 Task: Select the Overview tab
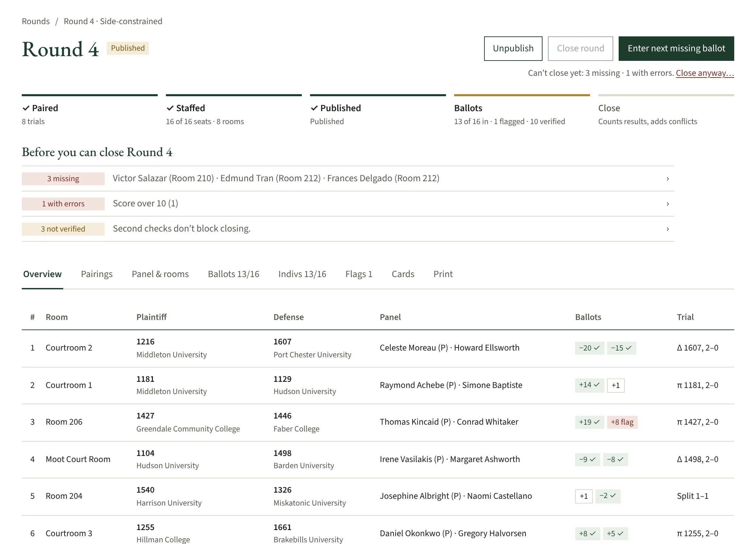42,274
